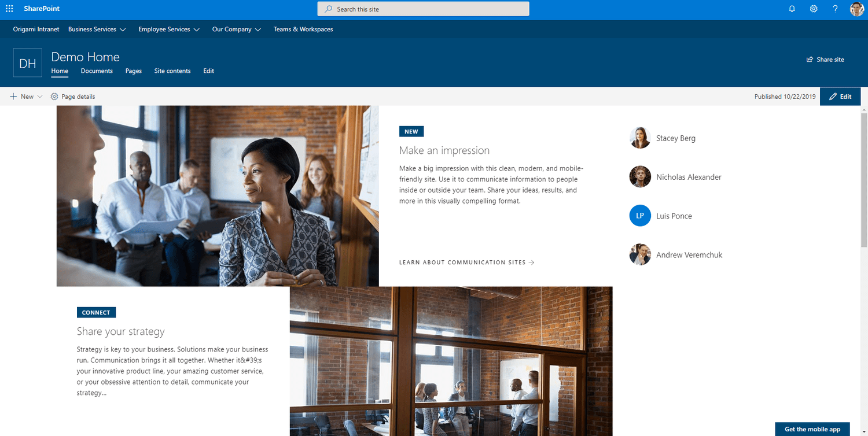The image size is (868, 436).
Task: Click the New plus icon
Action: click(13, 96)
